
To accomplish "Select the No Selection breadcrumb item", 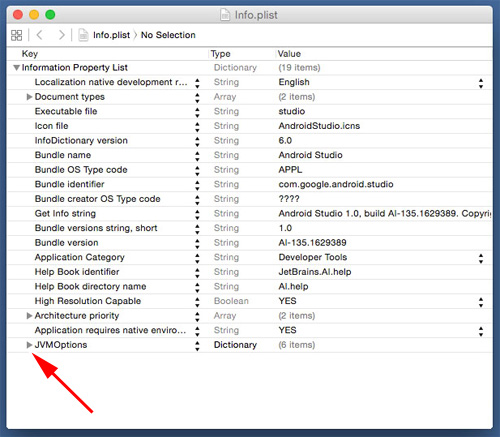I will (x=168, y=35).
